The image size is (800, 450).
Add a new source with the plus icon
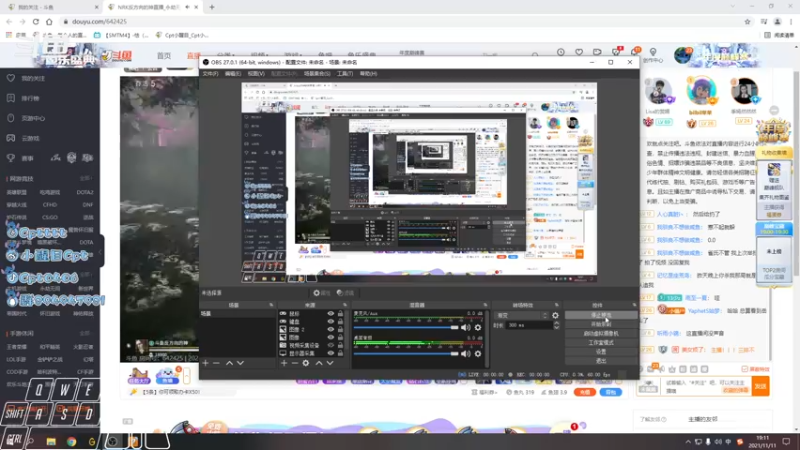pos(284,363)
